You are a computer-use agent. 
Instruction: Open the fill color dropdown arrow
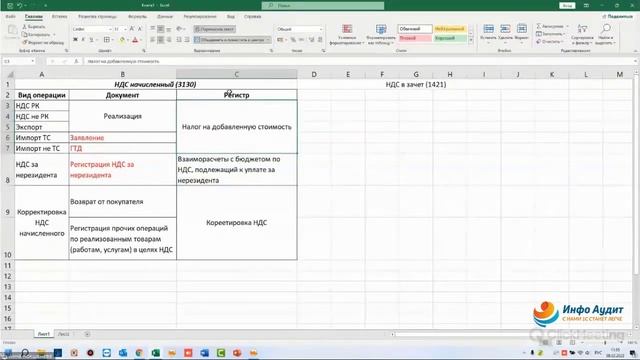coord(127,40)
